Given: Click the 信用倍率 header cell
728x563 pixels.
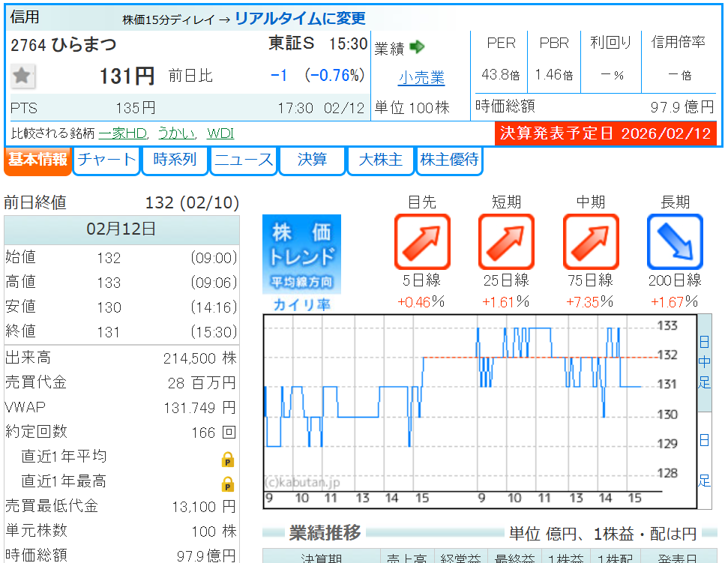Looking at the screenshot, I should [679, 43].
